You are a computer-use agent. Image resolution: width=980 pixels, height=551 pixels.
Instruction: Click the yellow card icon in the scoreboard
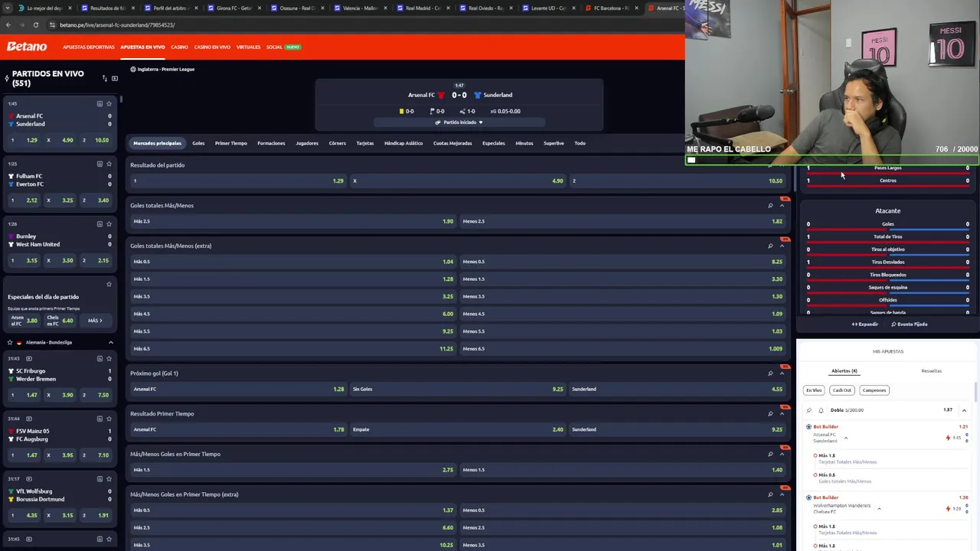tap(401, 111)
